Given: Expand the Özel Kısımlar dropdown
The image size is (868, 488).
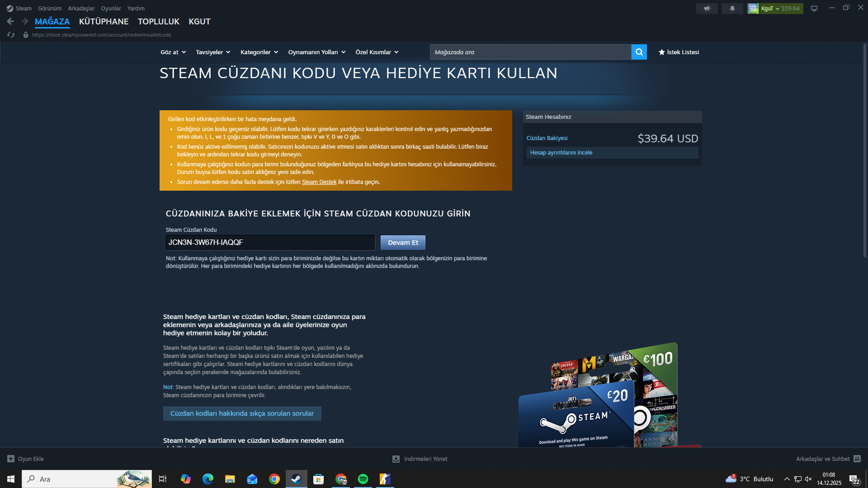Looking at the screenshot, I should point(377,52).
